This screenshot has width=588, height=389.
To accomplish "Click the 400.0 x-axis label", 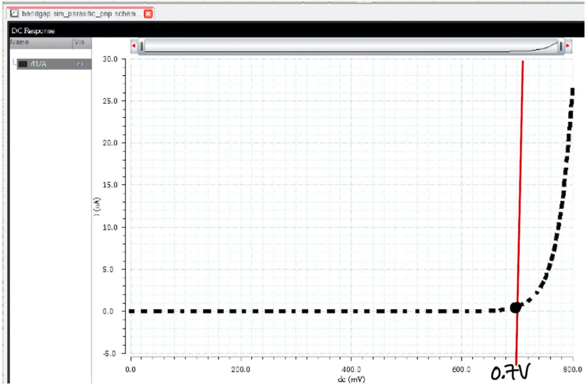I will tap(351, 369).
